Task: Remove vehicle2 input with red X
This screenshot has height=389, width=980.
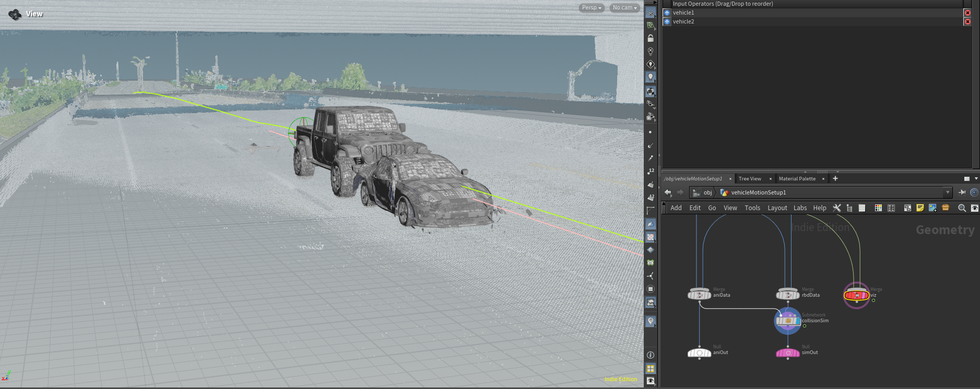Action: [967, 21]
